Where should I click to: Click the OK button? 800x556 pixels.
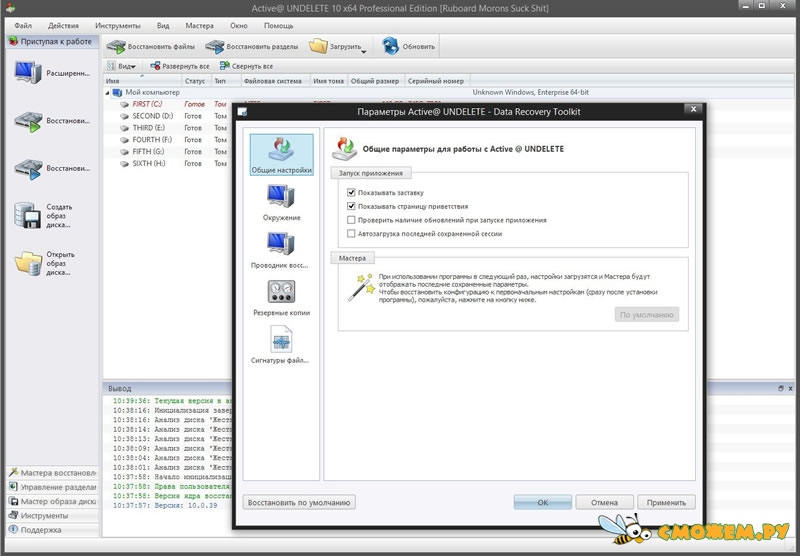(x=543, y=502)
